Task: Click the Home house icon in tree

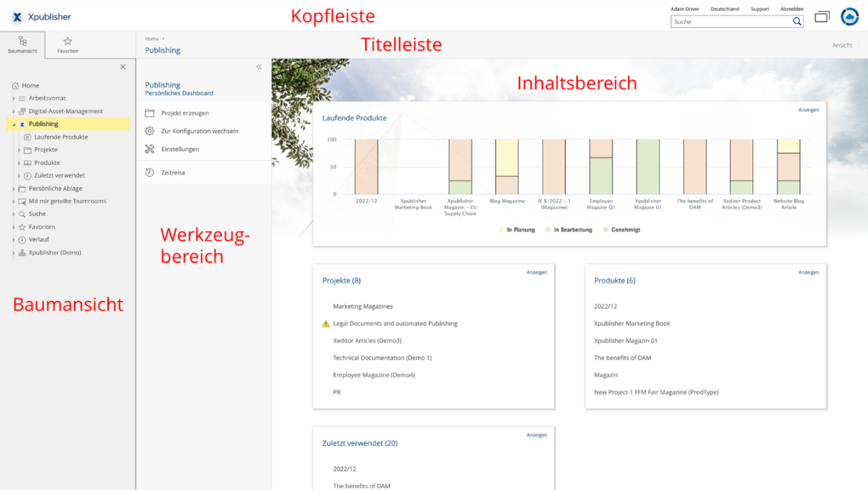Action: point(16,85)
